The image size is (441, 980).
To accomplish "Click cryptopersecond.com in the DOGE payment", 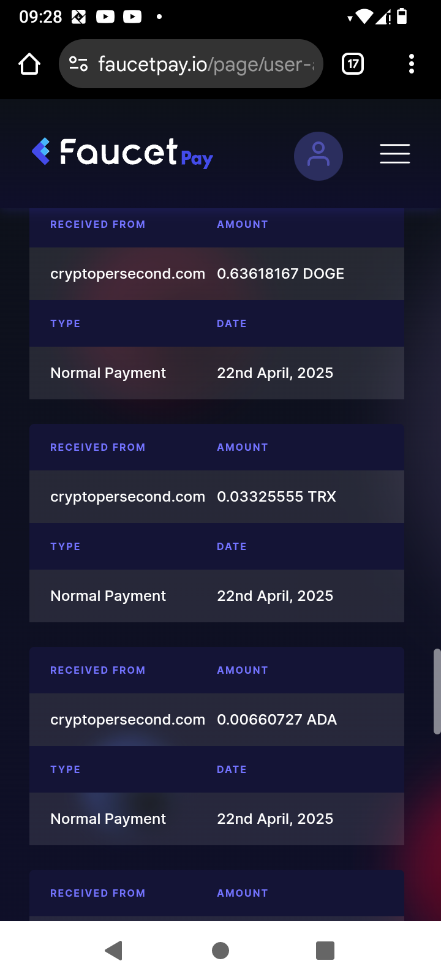I will pyautogui.click(x=127, y=274).
